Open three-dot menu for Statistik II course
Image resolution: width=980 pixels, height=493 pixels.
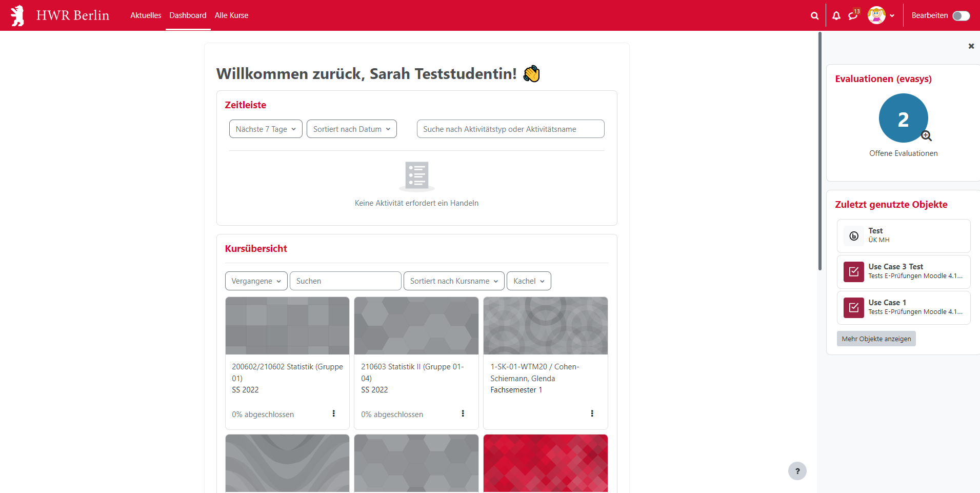pos(463,413)
